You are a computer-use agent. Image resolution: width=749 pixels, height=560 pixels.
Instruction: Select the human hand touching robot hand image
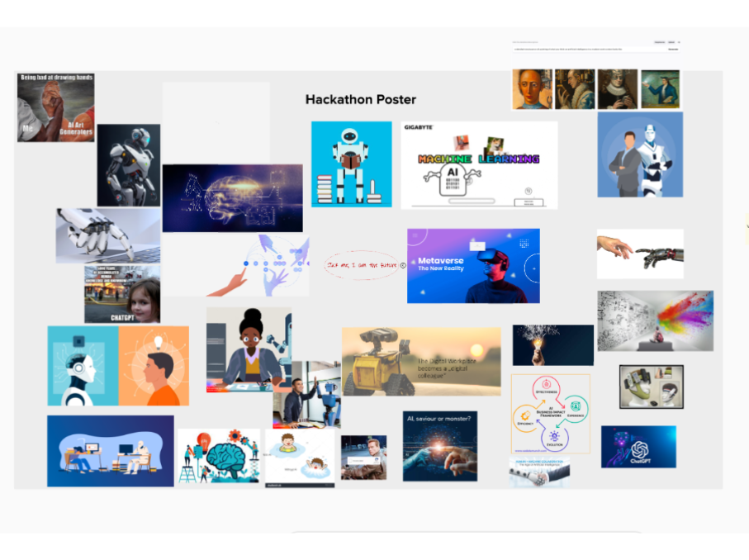pos(640,254)
